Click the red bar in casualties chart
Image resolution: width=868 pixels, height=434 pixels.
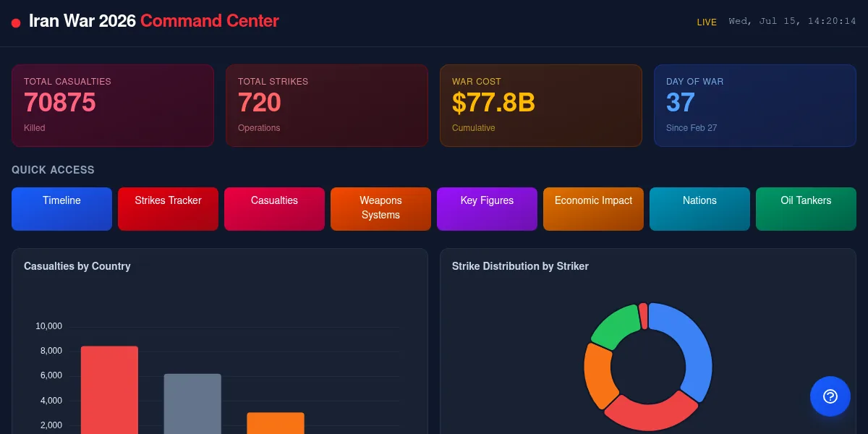coord(109,390)
